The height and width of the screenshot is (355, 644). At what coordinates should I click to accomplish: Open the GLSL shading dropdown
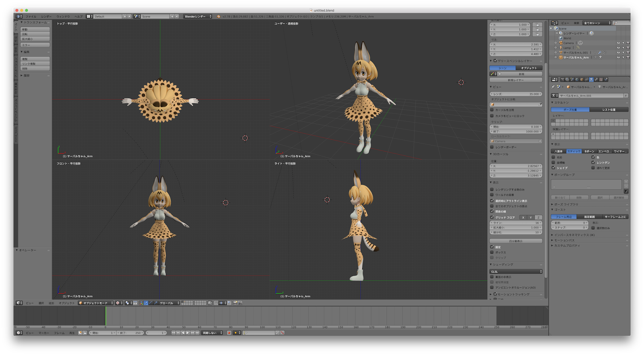[x=516, y=272]
